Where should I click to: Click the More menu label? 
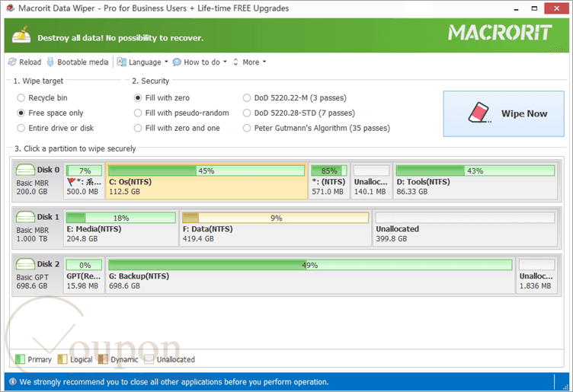coord(251,62)
